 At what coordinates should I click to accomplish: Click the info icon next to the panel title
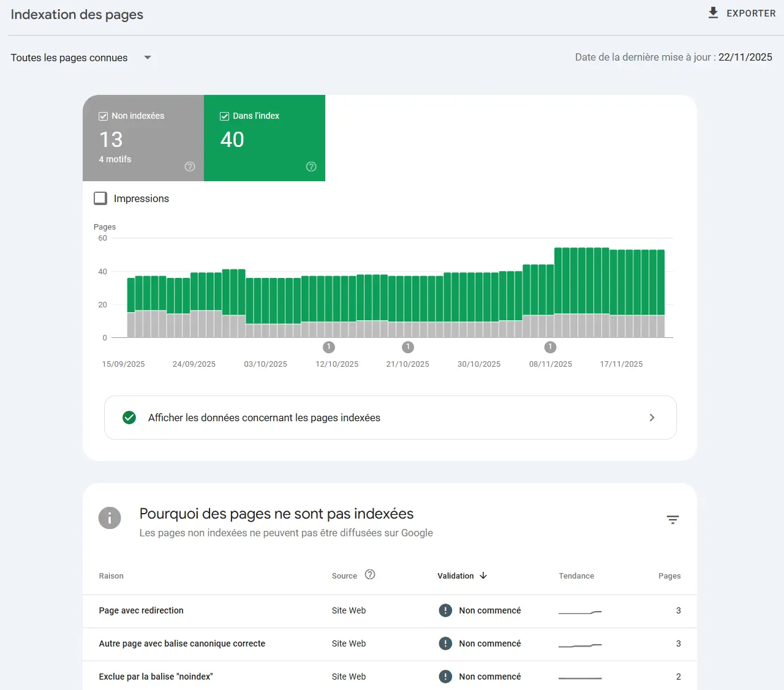click(x=110, y=518)
